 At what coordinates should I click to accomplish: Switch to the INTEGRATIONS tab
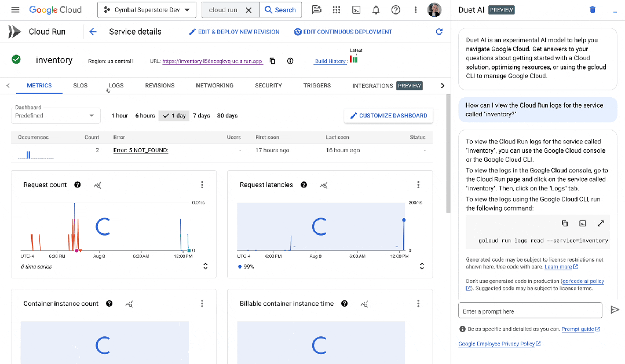[x=387, y=86]
